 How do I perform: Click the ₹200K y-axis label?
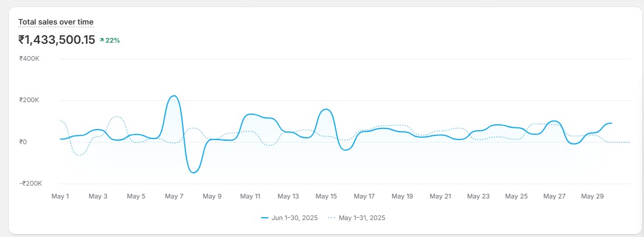tap(29, 100)
